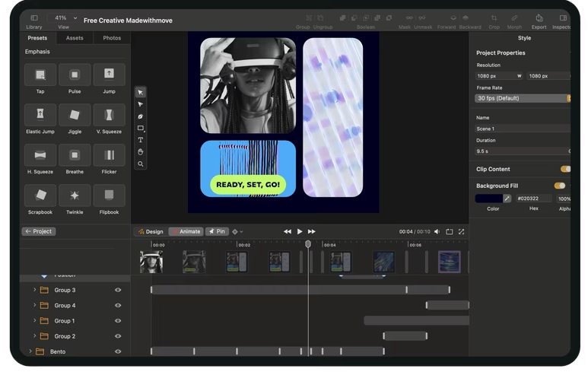
Task: Switch to the Assets tab
Action: [x=75, y=38]
